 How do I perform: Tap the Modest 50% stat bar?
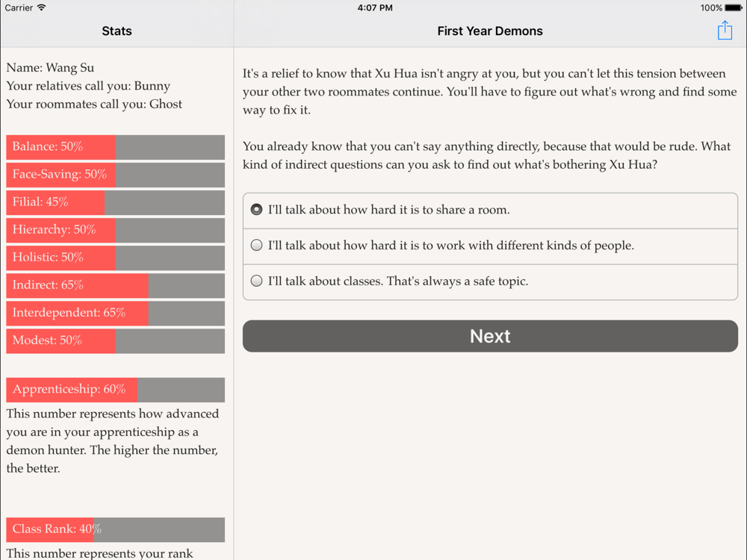point(115,340)
